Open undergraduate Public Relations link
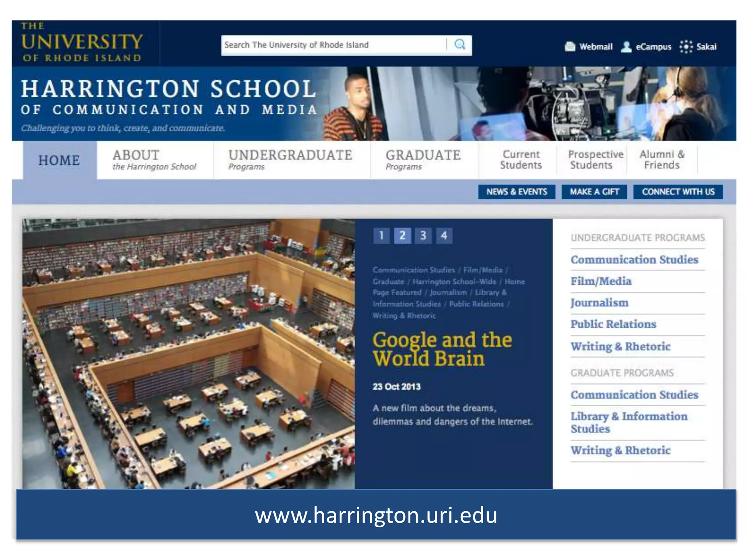 click(x=614, y=324)
